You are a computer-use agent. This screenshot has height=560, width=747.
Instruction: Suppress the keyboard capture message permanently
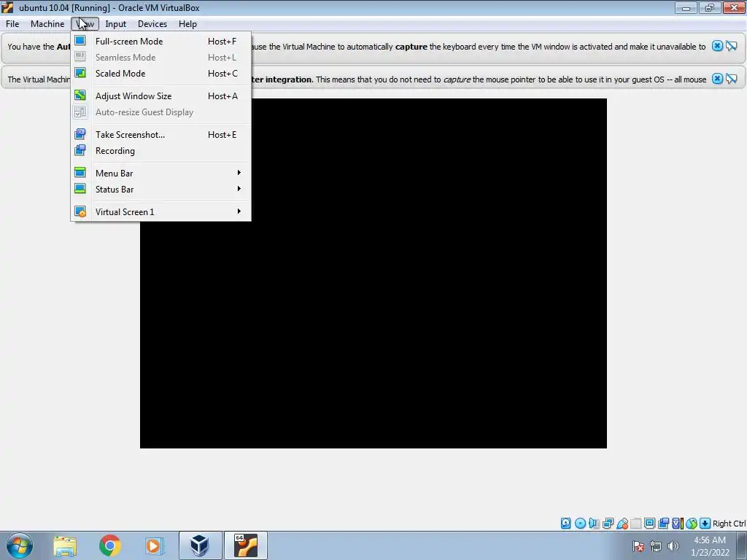pos(731,46)
